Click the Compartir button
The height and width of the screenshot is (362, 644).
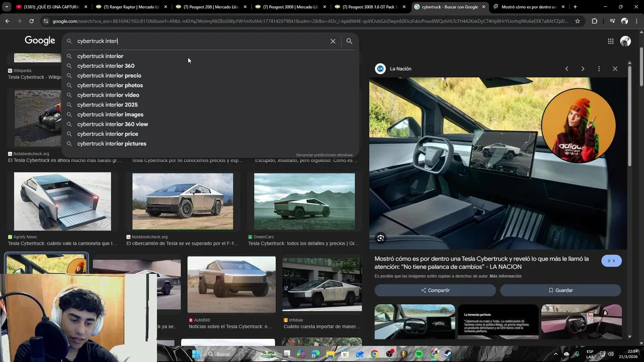click(x=435, y=290)
